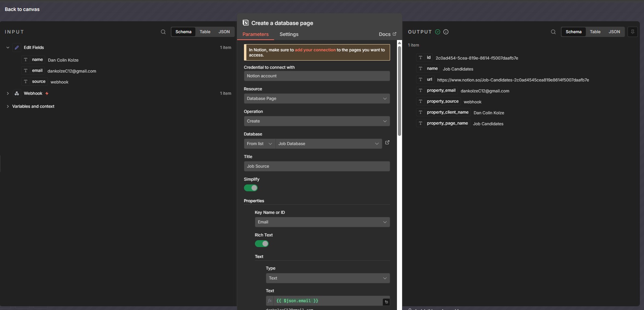
Task: Pin the output data
Action: coord(633,32)
